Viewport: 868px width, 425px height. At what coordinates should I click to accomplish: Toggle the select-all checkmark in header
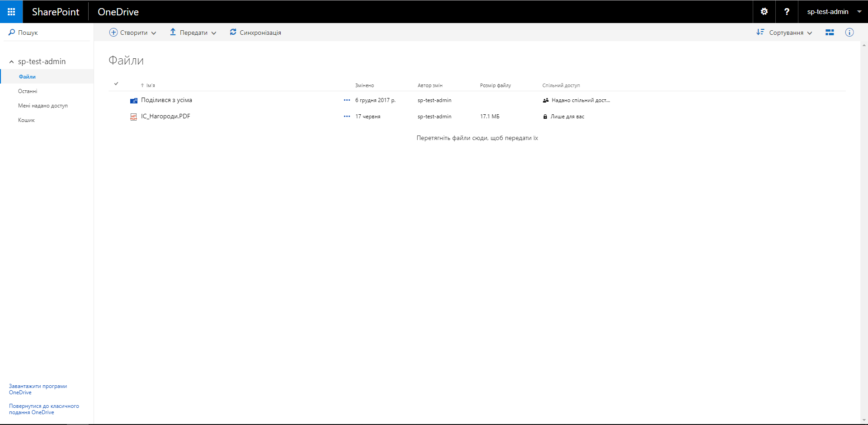(116, 84)
